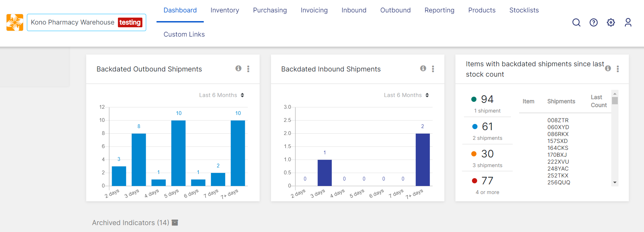
Task: Expand Archived Indicators (14) section
Action: 135,223
